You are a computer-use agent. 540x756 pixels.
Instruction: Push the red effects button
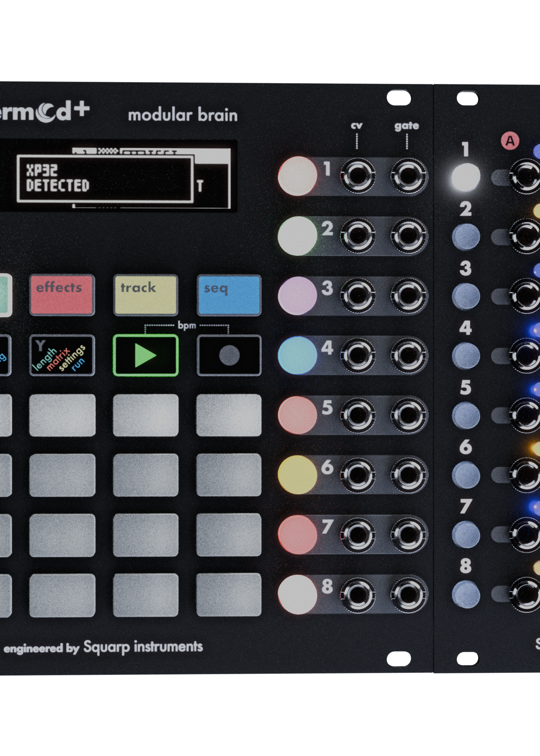click(x=62, y=295)
